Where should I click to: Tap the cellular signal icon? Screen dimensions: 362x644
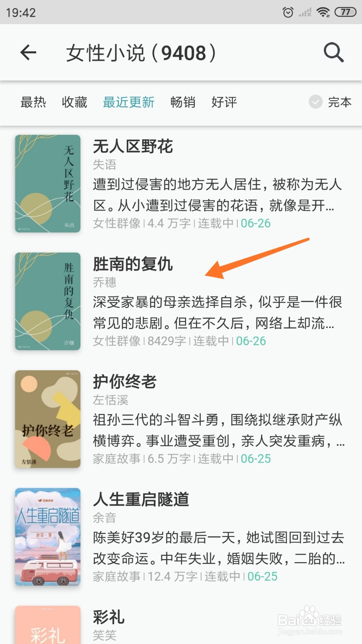tap(305, 12)
